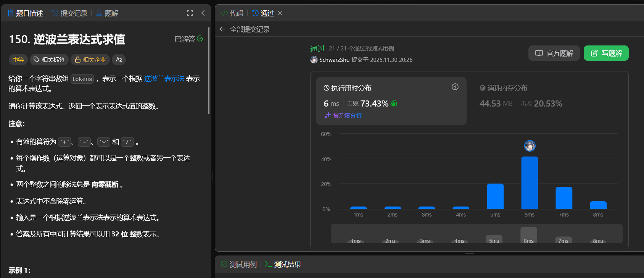Switch to the 代码 code tab
Image resolution: width=644 pixels, height=278 pixels.
(232, 13)
